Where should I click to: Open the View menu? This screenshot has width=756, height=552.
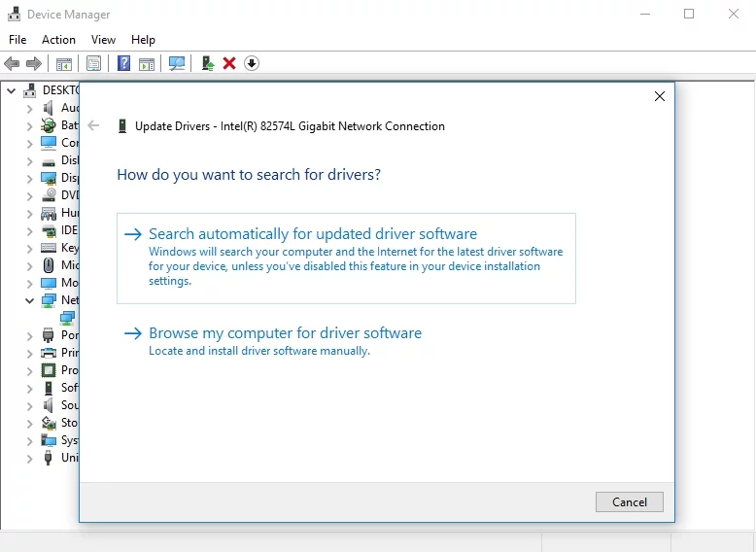click(103, 40)
